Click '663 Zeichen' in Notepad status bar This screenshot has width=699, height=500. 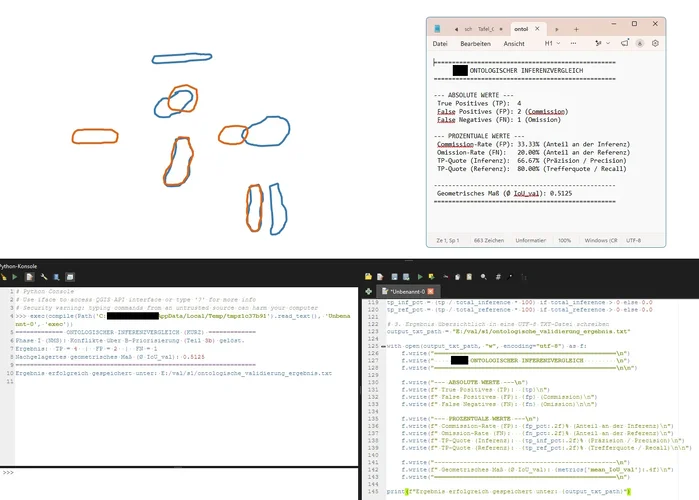pyautogui.click(x=489, y=240)
